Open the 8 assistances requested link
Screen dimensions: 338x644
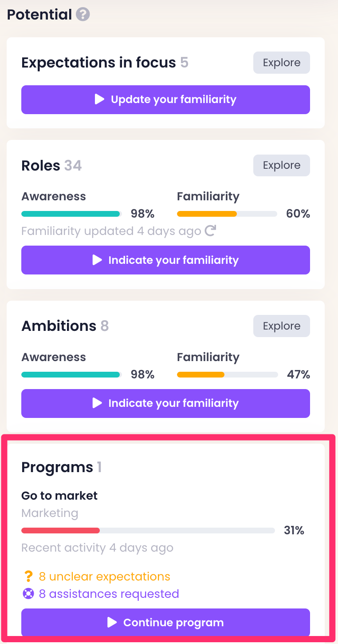(x=109, y=594)
